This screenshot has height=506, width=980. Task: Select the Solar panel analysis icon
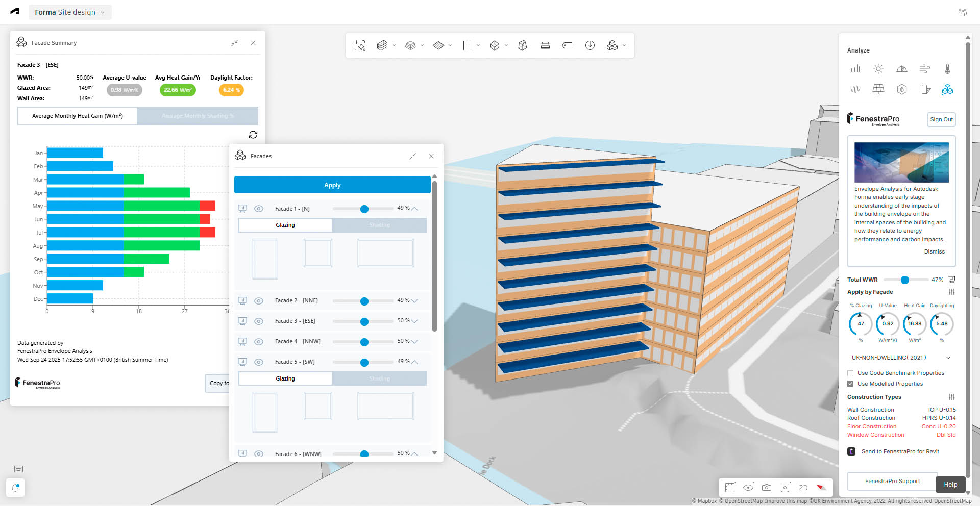tap(878, 89)
